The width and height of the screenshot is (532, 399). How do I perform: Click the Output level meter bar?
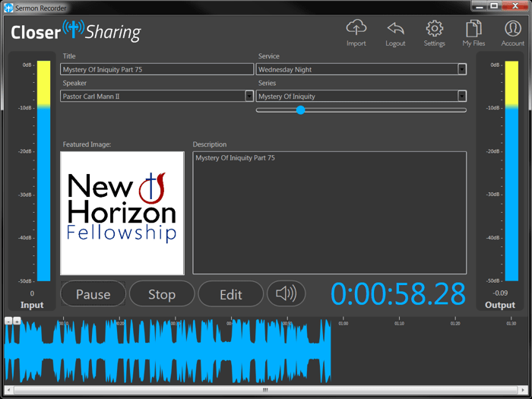[511, 171]
